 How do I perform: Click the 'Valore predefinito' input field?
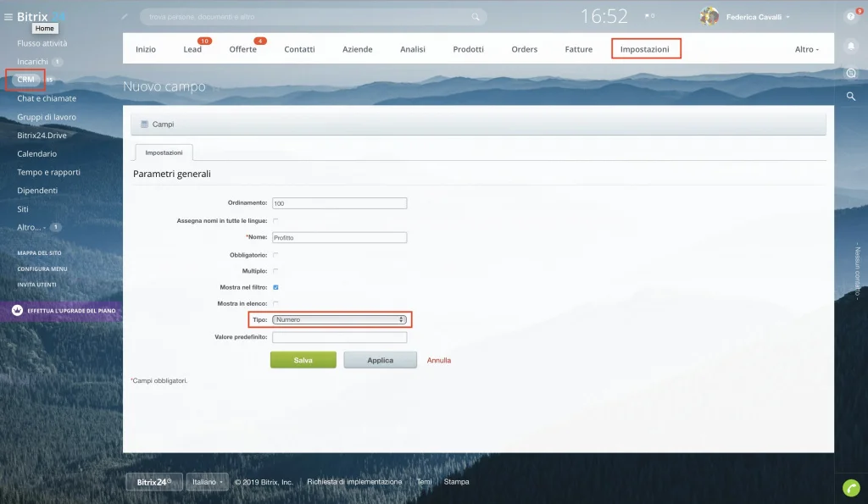339,337
